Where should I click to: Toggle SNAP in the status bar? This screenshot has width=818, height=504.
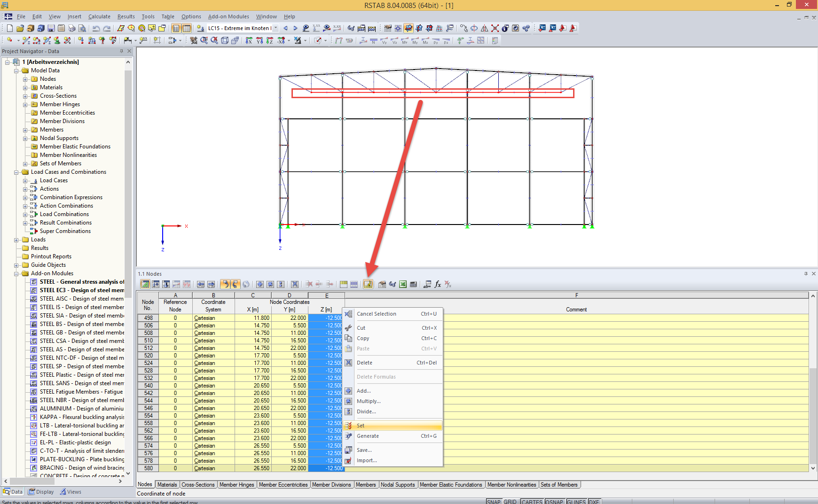pos(494,502)
